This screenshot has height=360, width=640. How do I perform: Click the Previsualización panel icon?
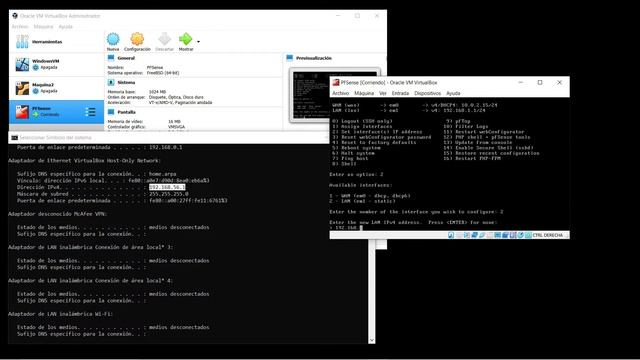coord(290,58)
